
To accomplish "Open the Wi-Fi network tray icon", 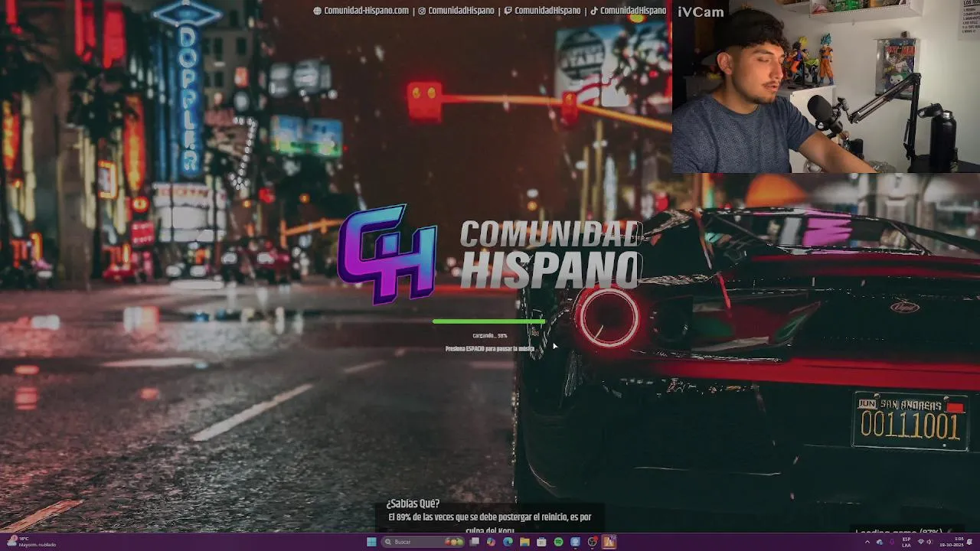I will tap(920, 542).
